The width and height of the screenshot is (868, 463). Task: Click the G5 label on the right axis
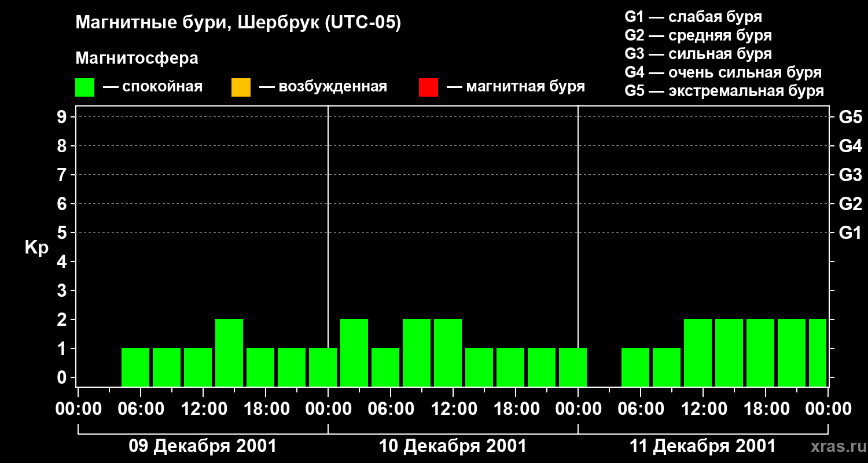pos(850,117)
